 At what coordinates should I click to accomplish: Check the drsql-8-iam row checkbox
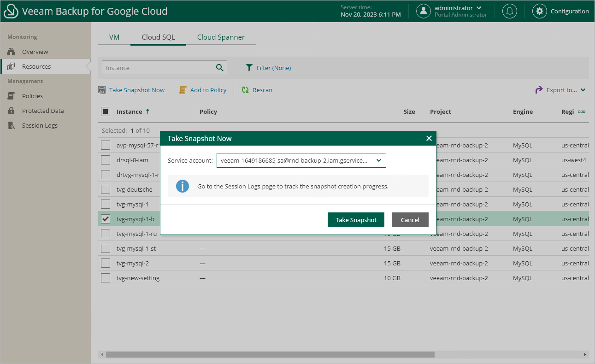coord(106,160)
